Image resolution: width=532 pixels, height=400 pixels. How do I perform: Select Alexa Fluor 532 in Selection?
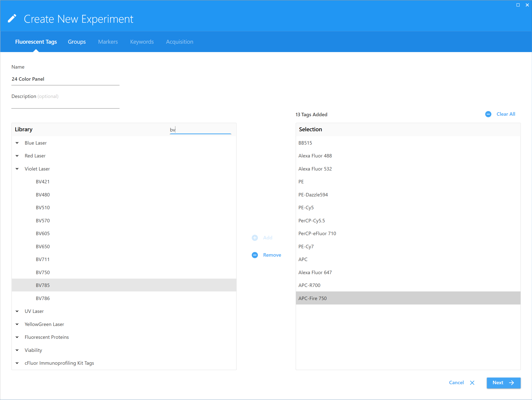point(408,169)
